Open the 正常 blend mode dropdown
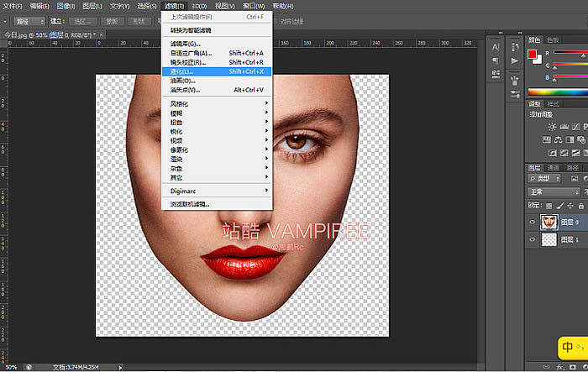588x372 pixels. click(x=554, y=192)
